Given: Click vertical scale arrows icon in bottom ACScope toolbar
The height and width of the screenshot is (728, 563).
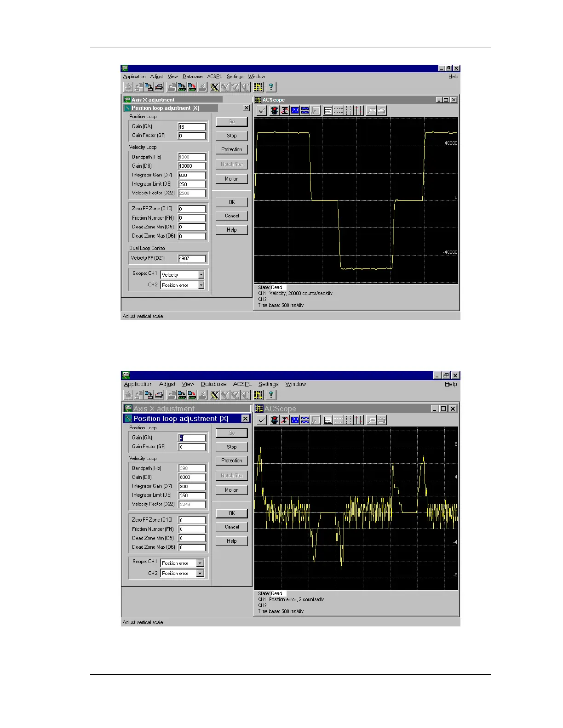Looking at the screenshot, I should coord(285,420).
